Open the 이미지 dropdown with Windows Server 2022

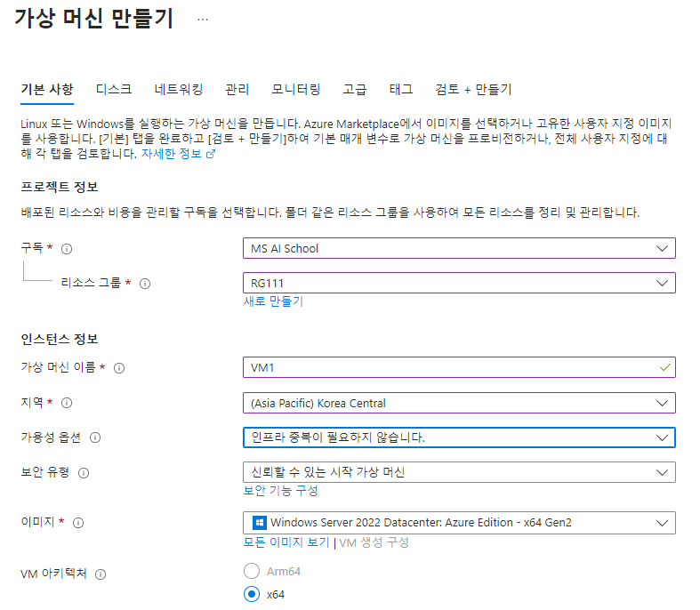[459, 523]
